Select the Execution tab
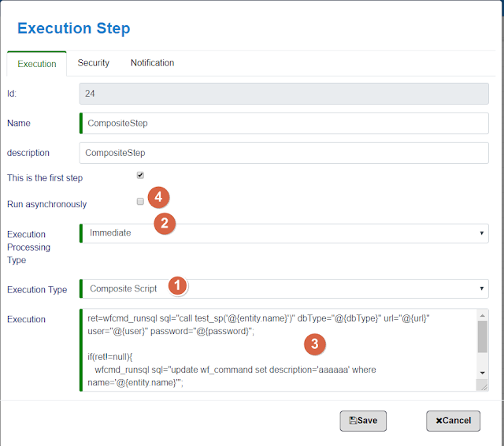Screen dimensions: 504x446 37,64
